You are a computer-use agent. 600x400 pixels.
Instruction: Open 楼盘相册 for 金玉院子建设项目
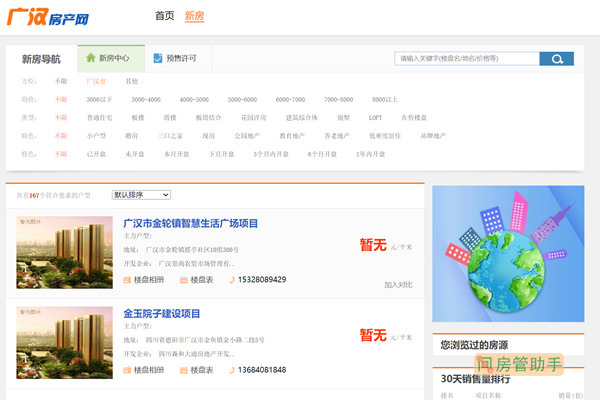144,370
